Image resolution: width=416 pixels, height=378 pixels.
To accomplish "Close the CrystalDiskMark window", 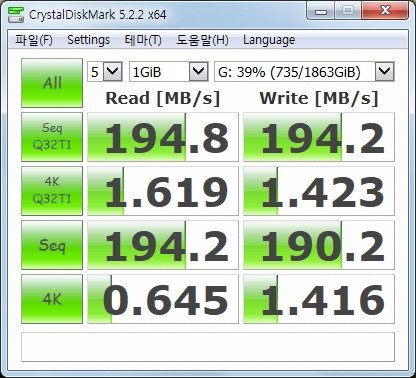I will coord(385,11).
